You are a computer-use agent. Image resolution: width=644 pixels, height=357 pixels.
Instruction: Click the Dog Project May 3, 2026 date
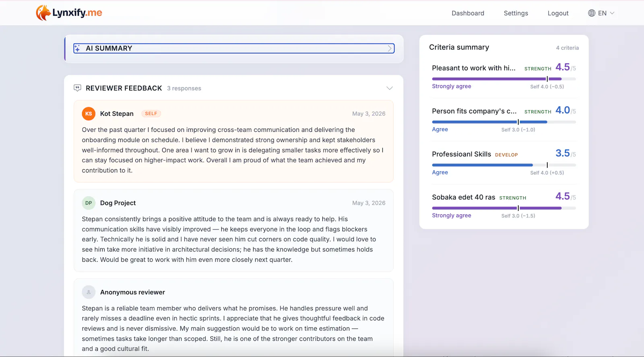coord(369,203)
